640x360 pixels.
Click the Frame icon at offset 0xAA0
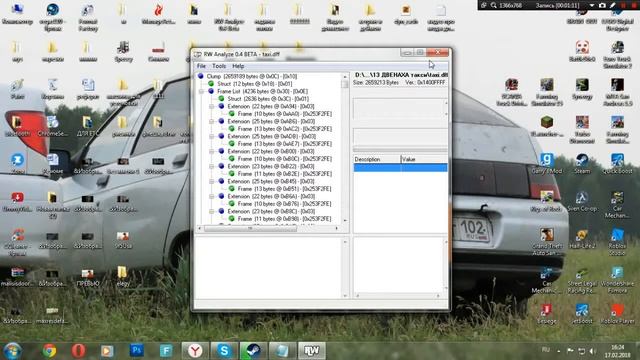[x=231, y=113]
